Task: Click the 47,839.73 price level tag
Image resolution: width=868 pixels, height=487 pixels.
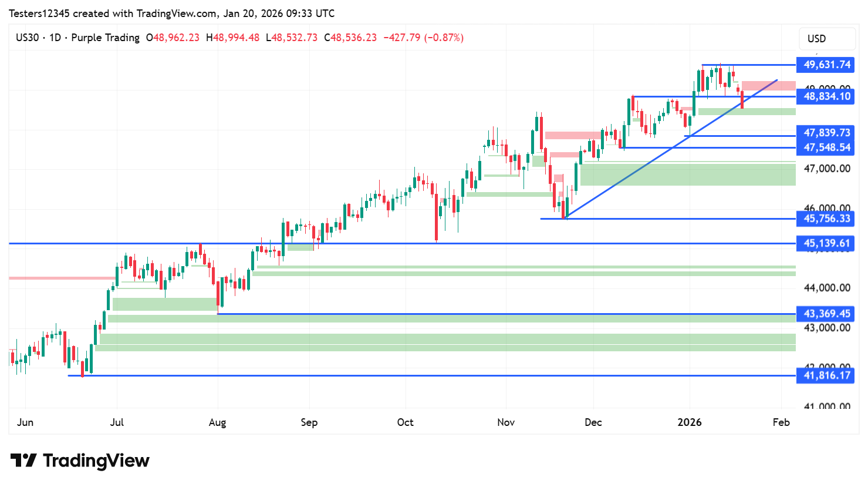Action: click(826, 133)
